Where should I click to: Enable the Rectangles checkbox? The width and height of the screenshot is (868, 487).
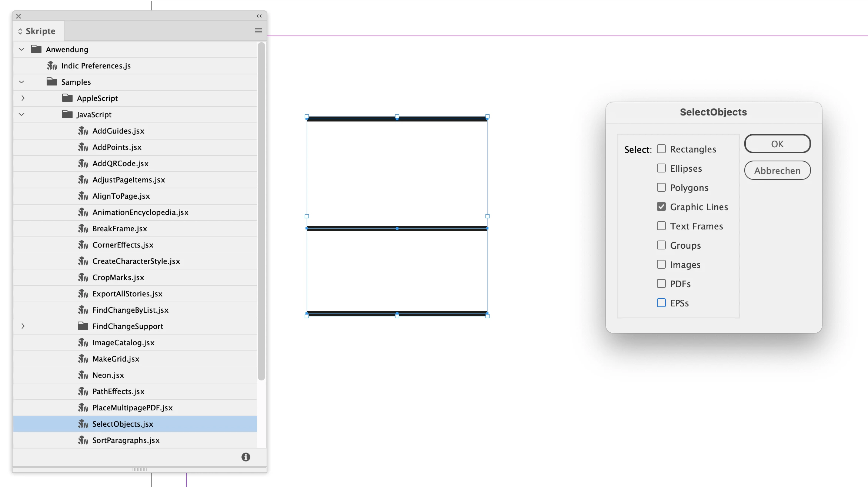pos(661,149)
